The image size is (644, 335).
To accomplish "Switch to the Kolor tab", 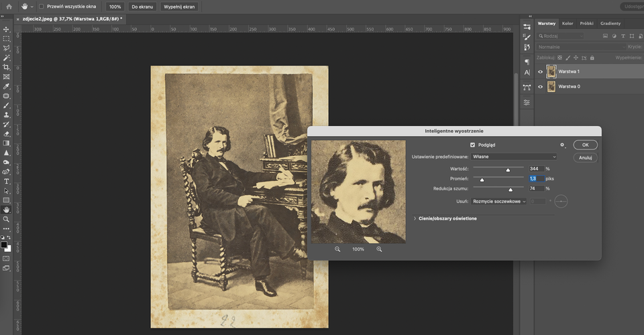I will pyautogui.click(x=568, y=23).
